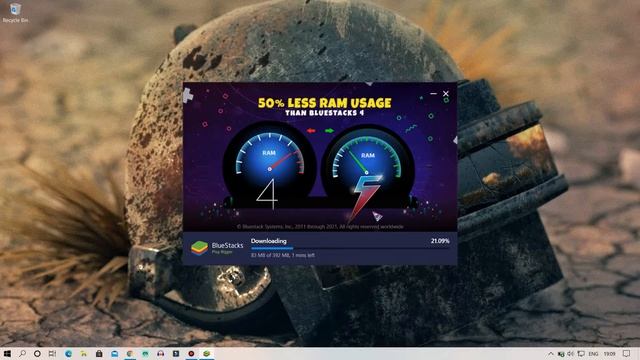Open Cortana circle on taskbar
Screen dimensions: 640x360
[x=37, y=354]
